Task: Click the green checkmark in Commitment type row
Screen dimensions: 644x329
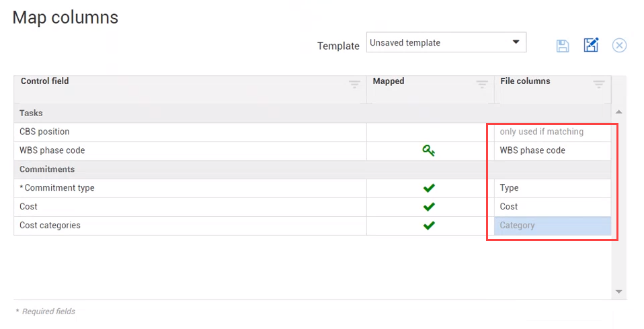Action: click(429, 188)
